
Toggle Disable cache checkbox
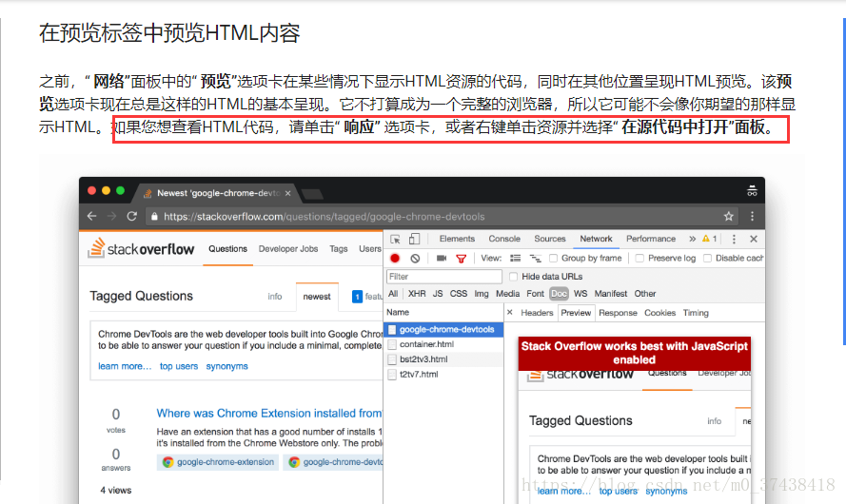[x=707, y=259]
